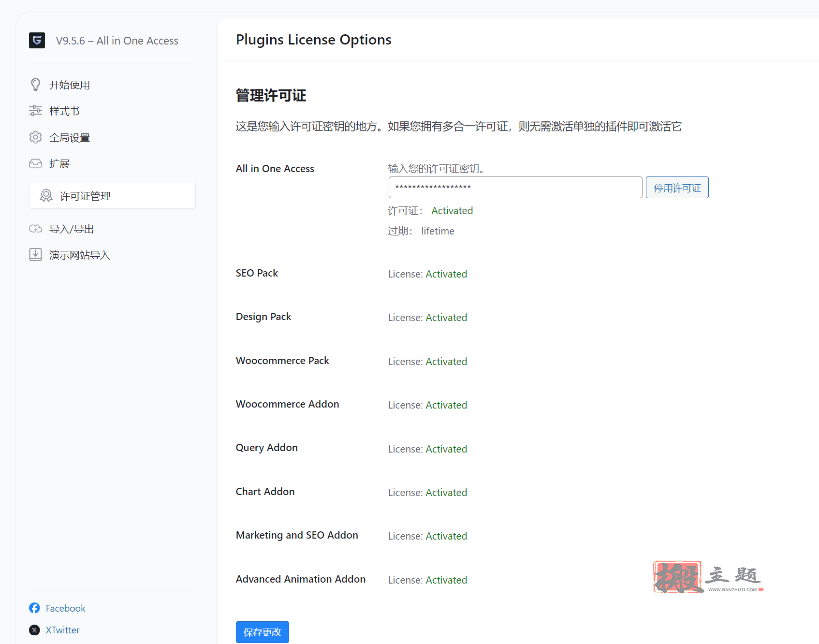
Task: Select the 许可证管理 menu item
Action: [112, 196]
